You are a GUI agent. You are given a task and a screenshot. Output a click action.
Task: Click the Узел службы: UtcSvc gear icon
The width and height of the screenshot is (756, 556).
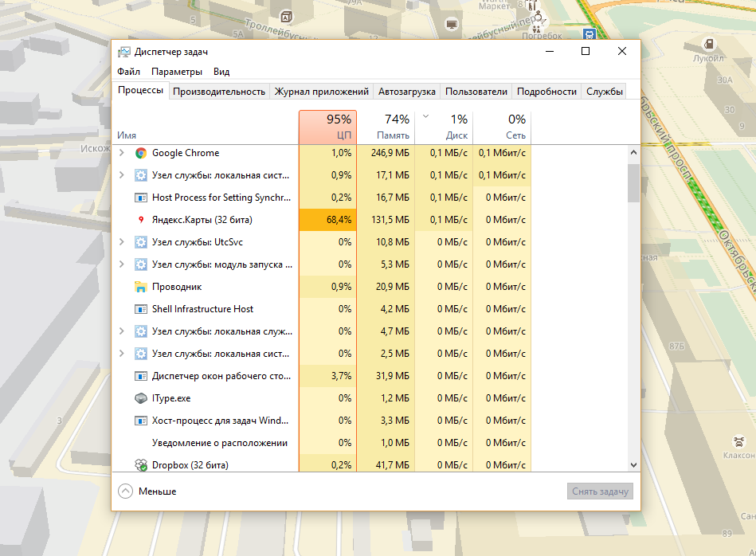coord(140,242)
